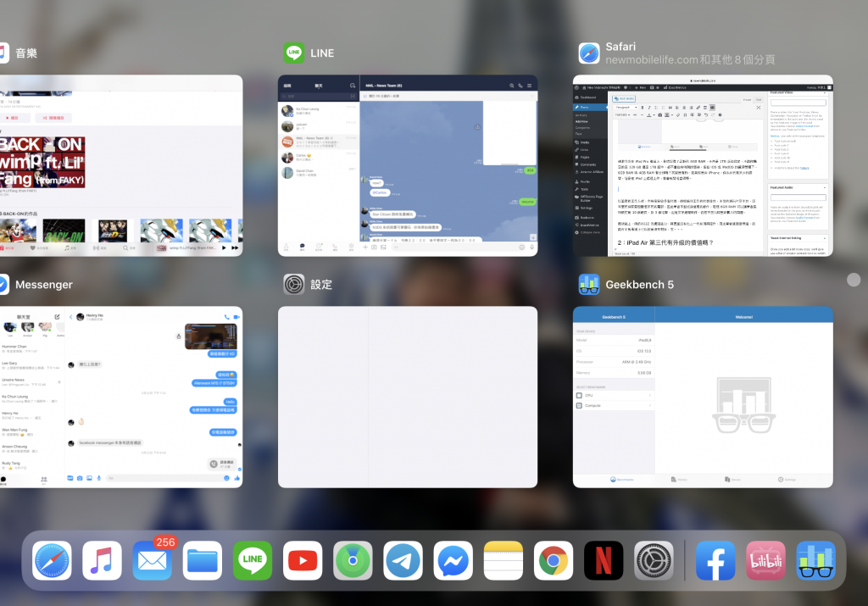Launch the Music app in dock
868x606 pixels.
[102, 560]
